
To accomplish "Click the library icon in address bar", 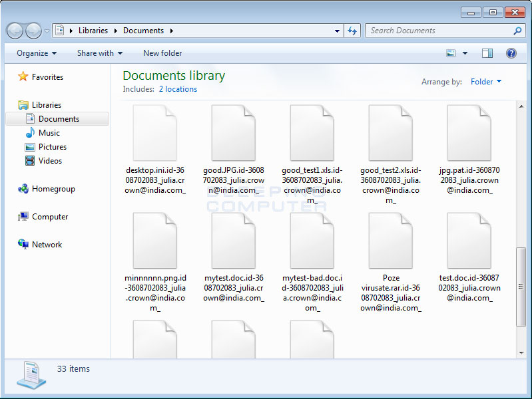I will (x=60, y=31).
